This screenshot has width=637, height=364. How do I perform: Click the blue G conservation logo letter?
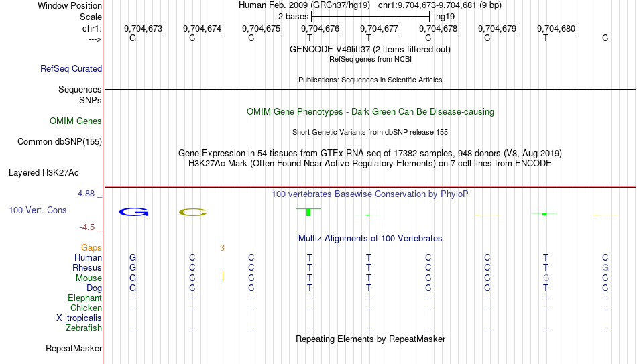133,212
